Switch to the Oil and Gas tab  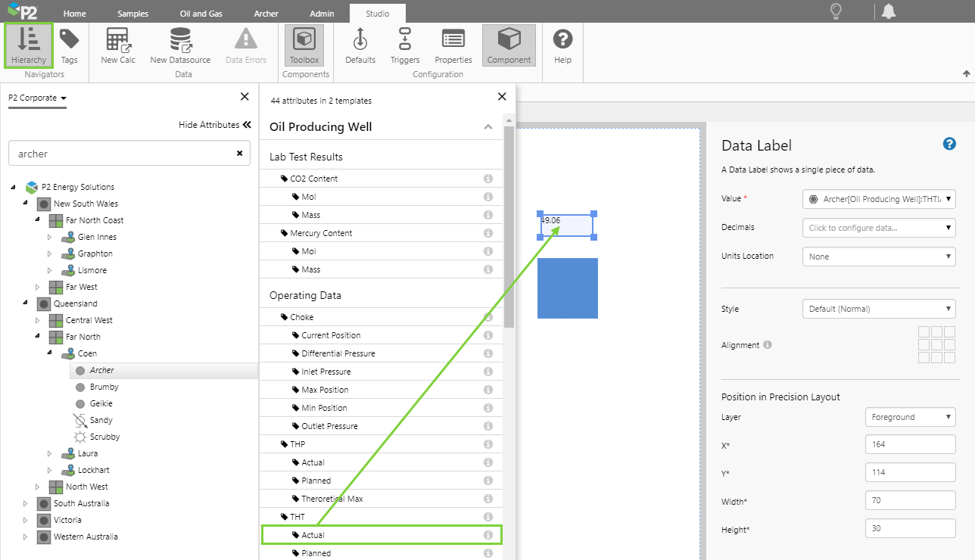[201, 14]
